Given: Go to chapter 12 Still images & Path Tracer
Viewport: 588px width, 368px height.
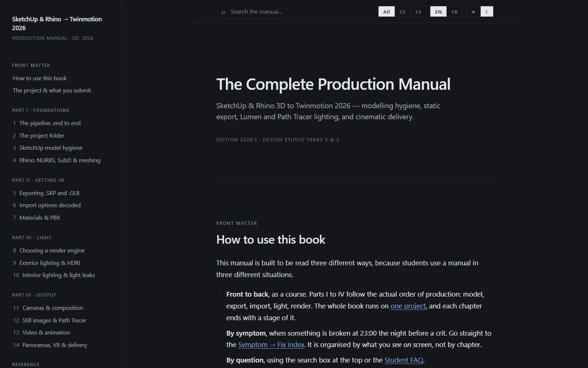Looking at the screenshot, I should (50, 321).
